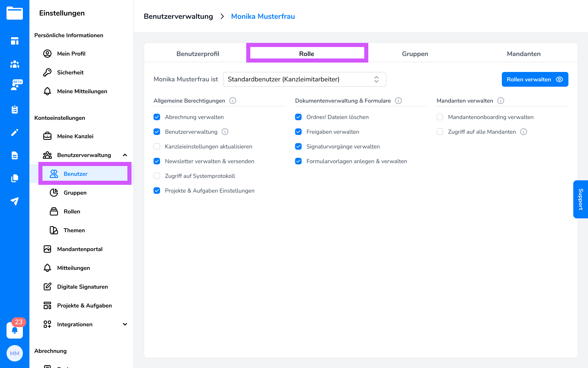Click info icon beside Zugriff auf alle Mandanten
Screen dimensions: 588x368
(523, 132)
